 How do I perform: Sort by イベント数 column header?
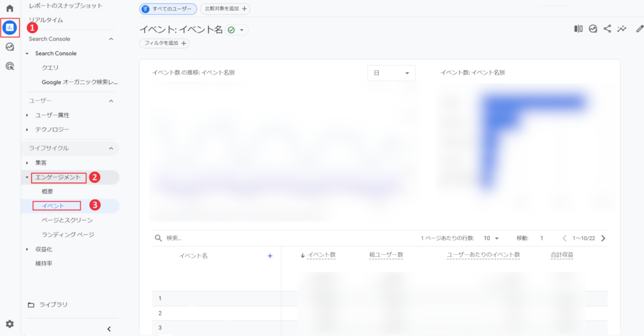(x=321, y=255)
